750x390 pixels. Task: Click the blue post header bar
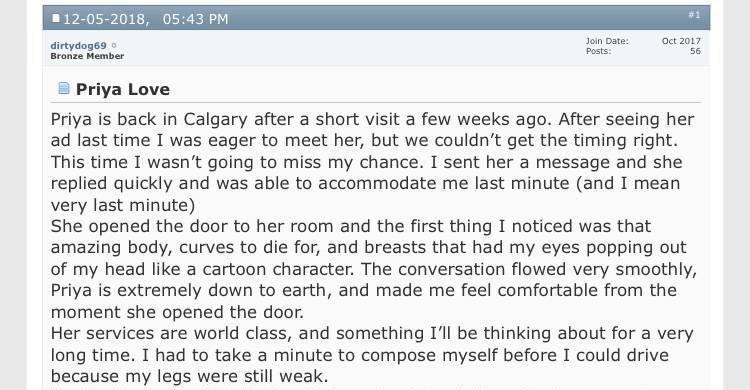[376, 18]
